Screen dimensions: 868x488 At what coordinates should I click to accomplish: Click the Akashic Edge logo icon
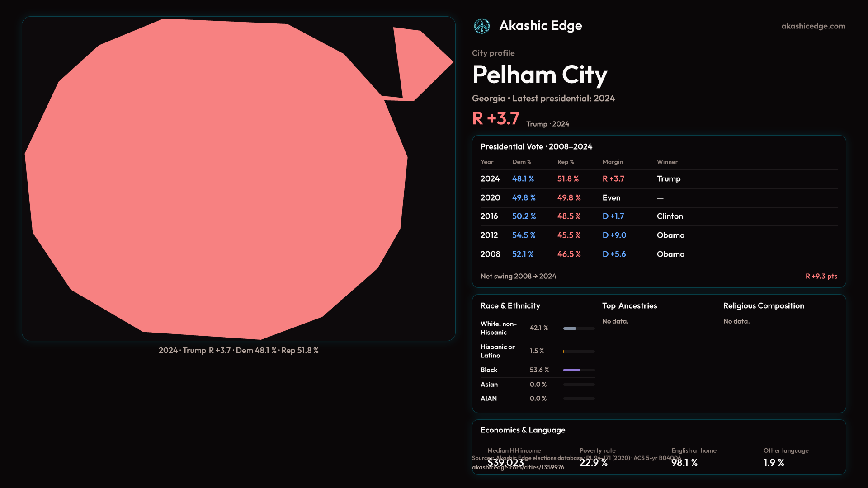(x=481, y=26)
